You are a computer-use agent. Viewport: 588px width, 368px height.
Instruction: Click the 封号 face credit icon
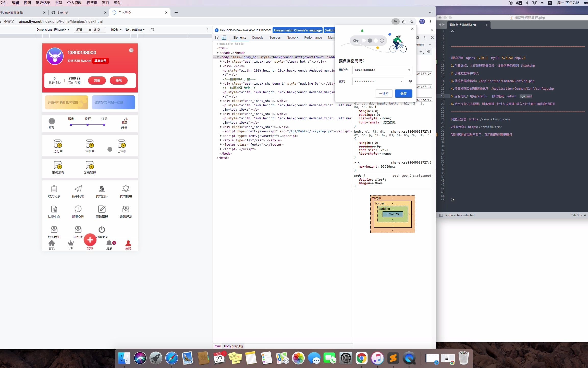tap(52, 121)
